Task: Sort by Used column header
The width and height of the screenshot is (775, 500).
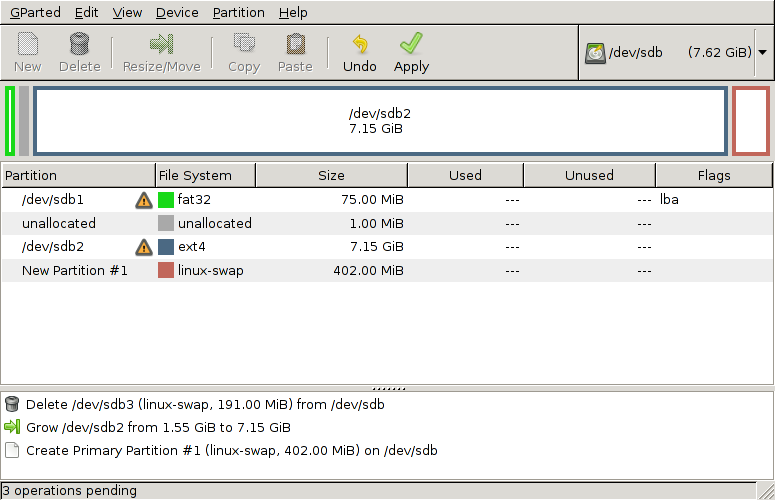Action: pyautogui.click(x=466, y=175)
